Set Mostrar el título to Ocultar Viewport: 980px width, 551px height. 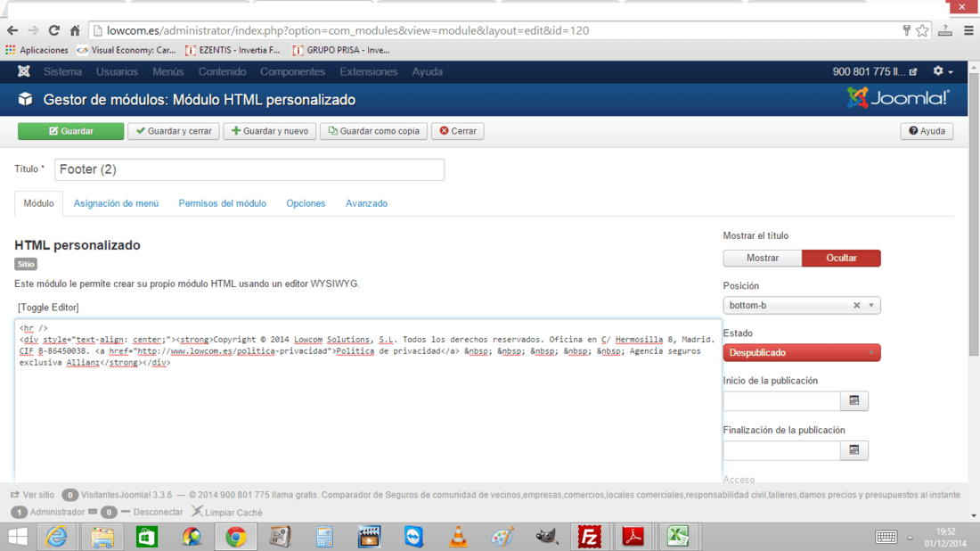click(x=841, y=258)
